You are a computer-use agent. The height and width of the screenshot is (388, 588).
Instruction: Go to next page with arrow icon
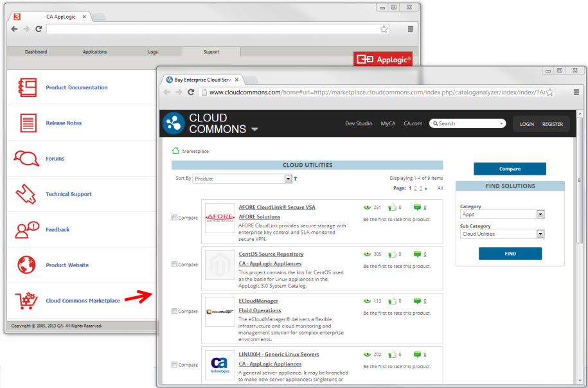(426, 189)
